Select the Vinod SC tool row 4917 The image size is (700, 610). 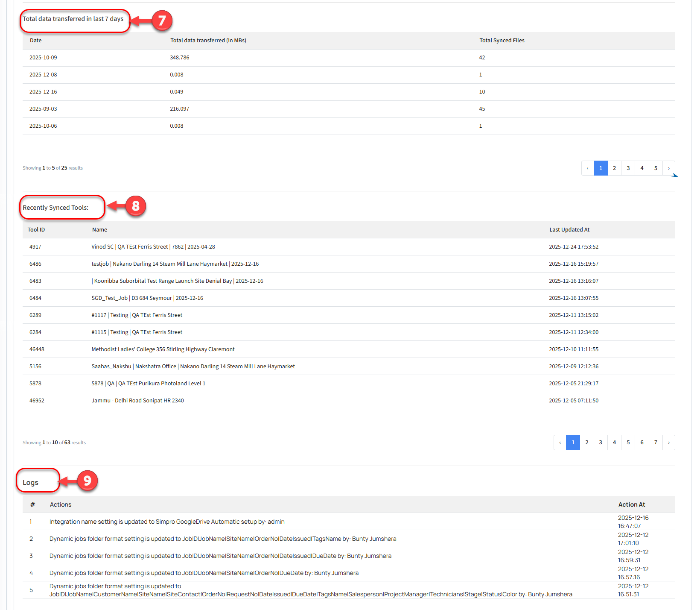pos(153,247)
